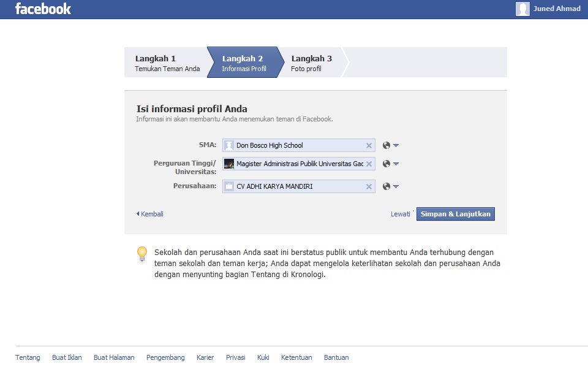This screenshot has width=588, height=377.
Task: Click the Magister Administrasi Publik university field
Action: [x=299, y=164]
